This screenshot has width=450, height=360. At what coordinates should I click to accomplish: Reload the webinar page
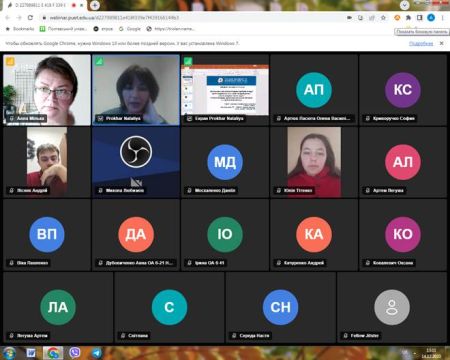[x=30, y=17]
